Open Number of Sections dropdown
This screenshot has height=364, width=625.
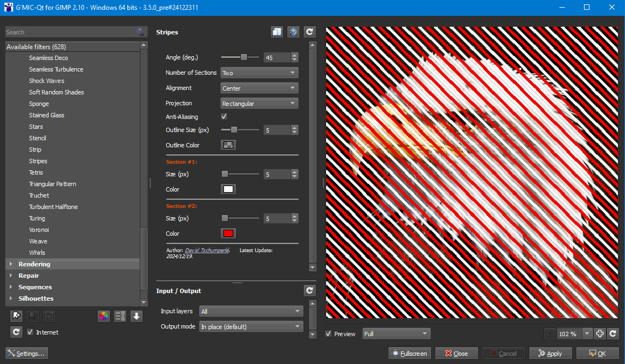point(259,73)
